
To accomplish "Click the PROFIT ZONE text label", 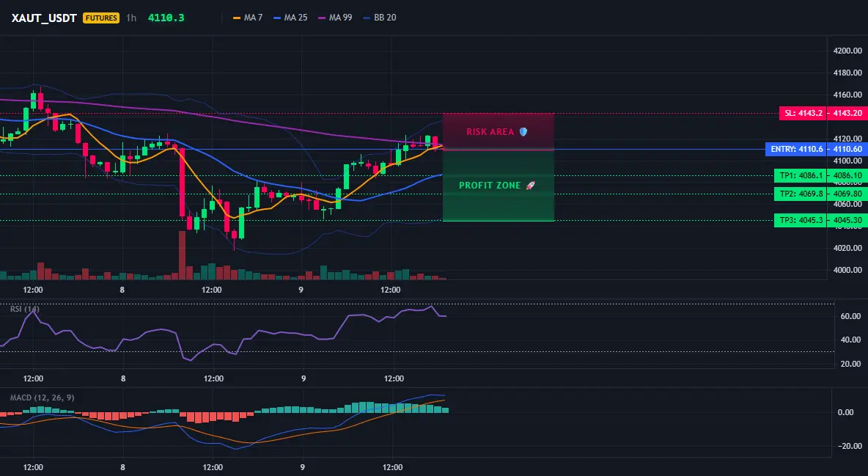I will pos(490,185).
